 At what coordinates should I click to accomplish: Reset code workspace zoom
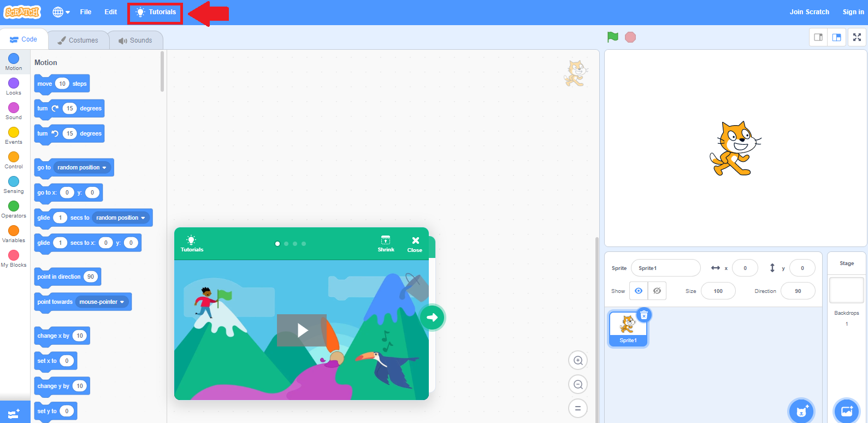pyautogui.click(x=578, y=408)
